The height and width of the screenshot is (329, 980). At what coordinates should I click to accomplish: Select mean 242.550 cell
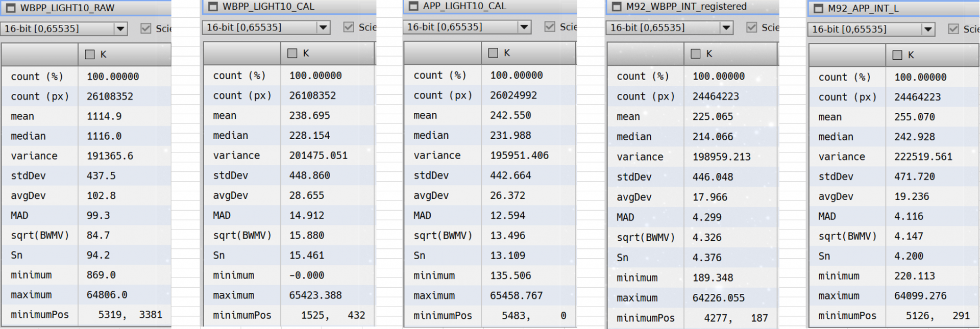510,115
